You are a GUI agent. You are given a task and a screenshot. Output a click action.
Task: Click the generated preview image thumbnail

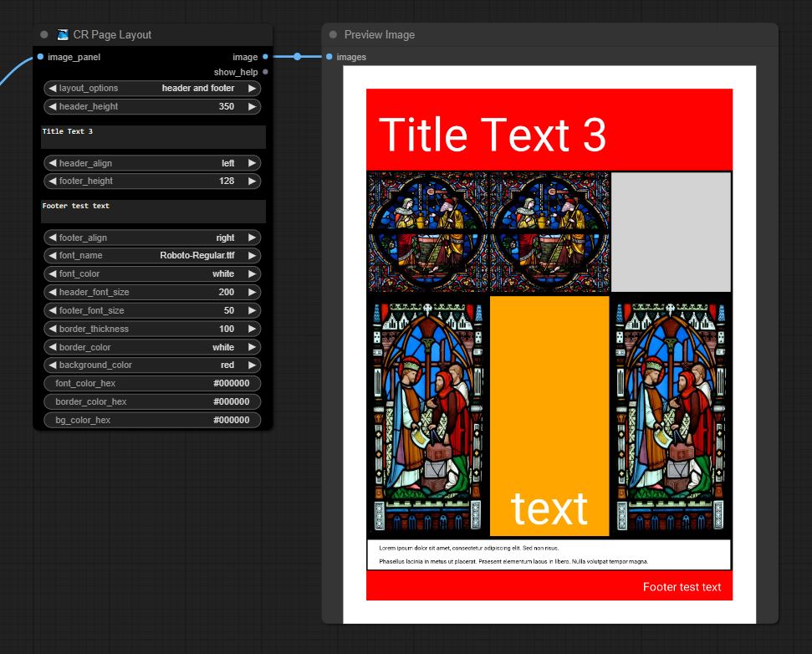click(549, 345)
